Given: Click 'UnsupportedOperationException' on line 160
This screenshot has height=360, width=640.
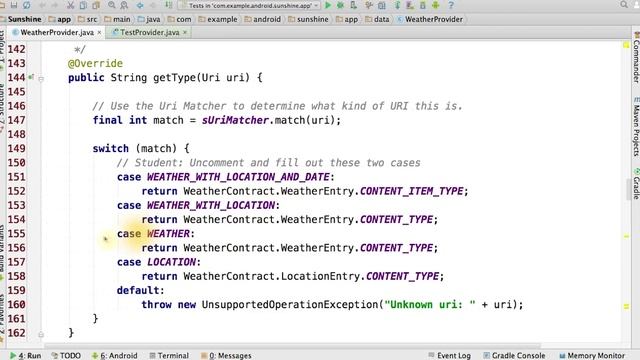Looking at the screenshot, I should 290,304.
